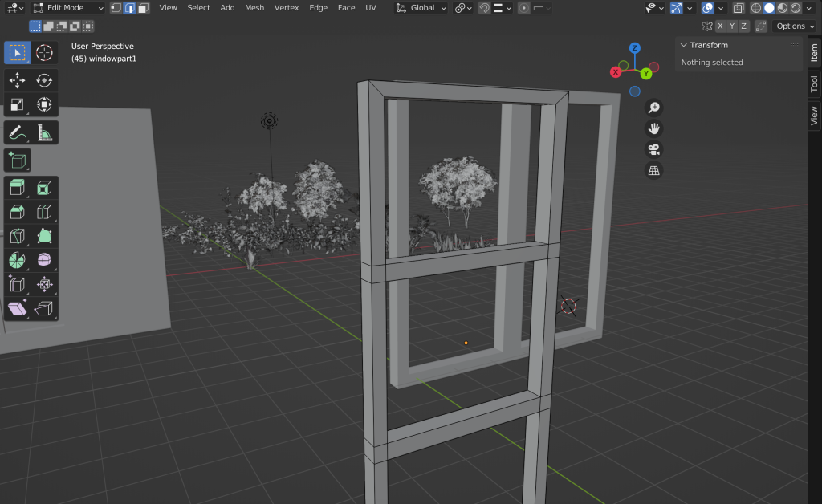This screenshot has height=504, width=822.
Task: Open the Select menu
Action: 199,8
